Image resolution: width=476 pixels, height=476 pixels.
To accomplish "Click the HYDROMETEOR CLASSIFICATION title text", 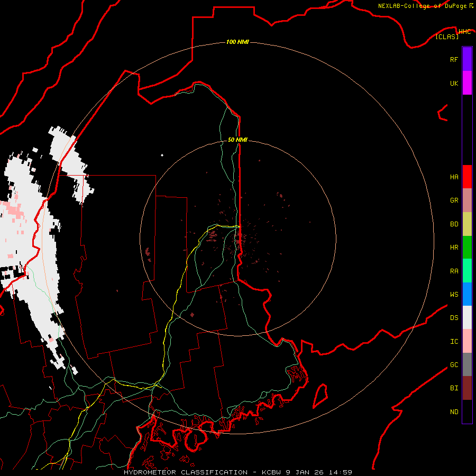I will click(186, 472).
